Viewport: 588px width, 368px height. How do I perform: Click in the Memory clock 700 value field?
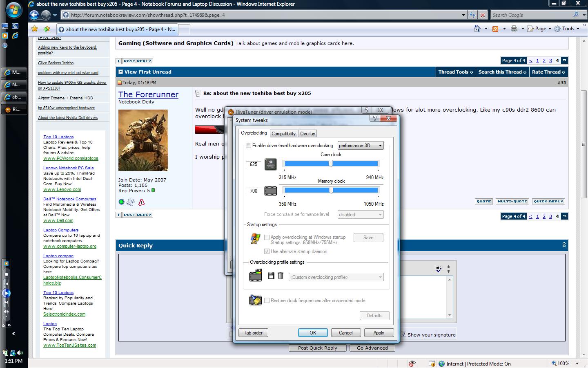click(254, 191)
